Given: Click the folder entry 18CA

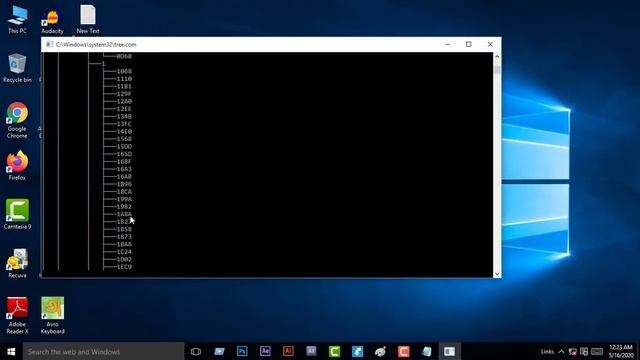Looking at the screenshot, I should coord(124,192).
